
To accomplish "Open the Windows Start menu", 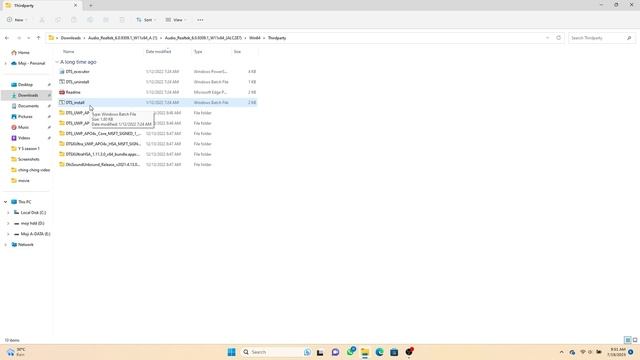I will coord(231,352).
